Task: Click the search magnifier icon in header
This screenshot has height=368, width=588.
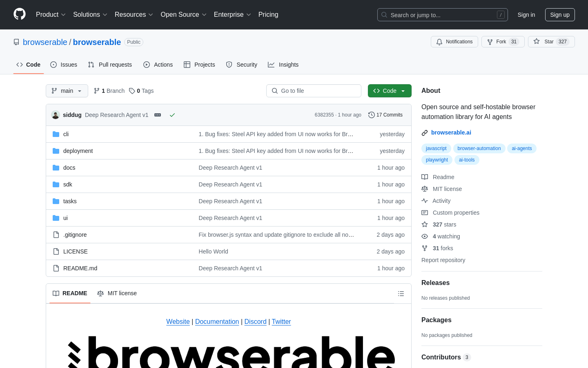Action: click(384, 15)
